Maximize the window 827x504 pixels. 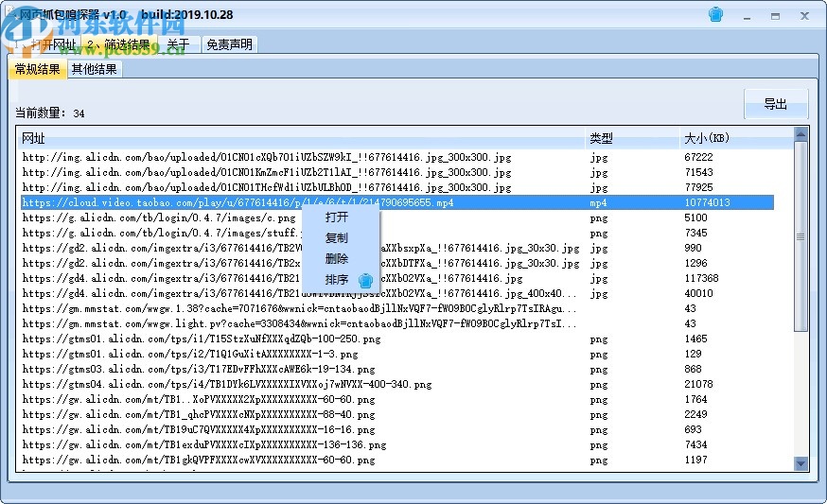click(x=775, y=16)
